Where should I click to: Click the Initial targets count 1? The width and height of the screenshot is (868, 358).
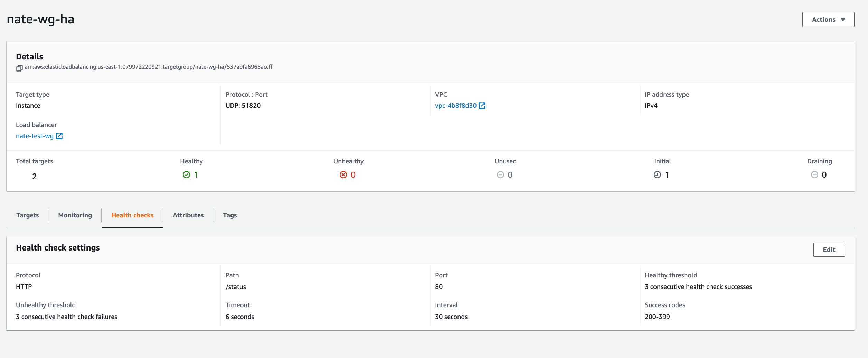[x=667, y=175]
